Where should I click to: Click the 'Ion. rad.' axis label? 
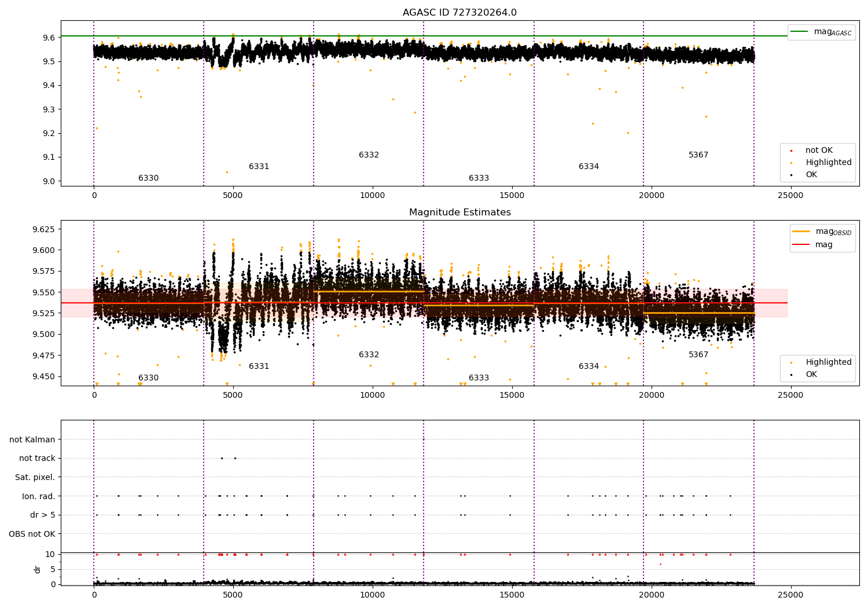point(39,496)
